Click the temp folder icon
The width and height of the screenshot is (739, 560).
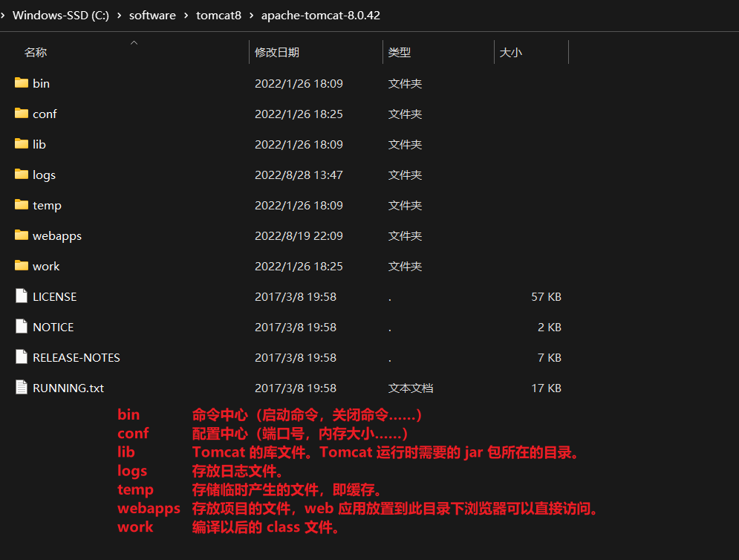point(22,204)
